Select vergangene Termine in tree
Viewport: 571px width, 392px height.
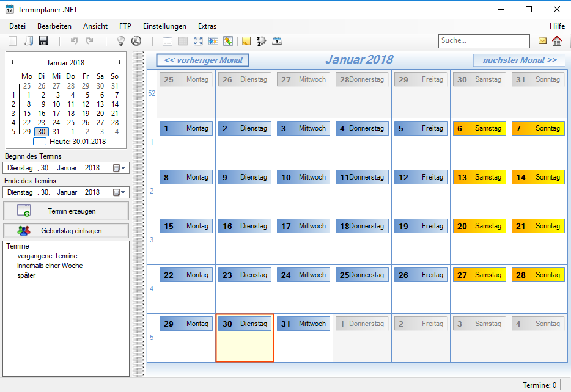coord(47,256)
